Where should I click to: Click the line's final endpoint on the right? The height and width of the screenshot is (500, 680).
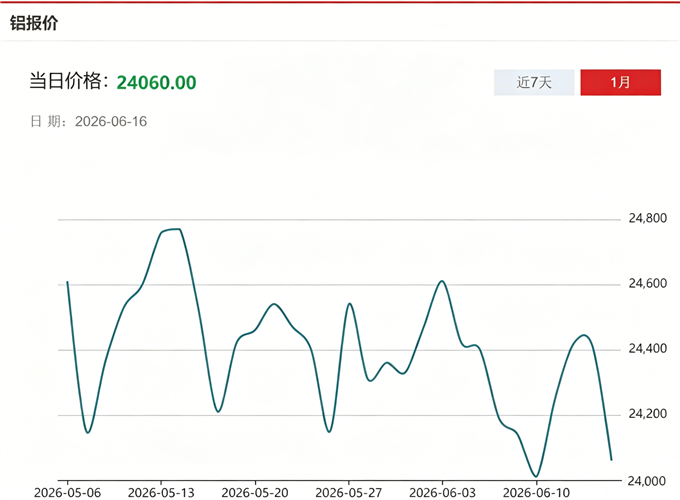coord(611,460)
